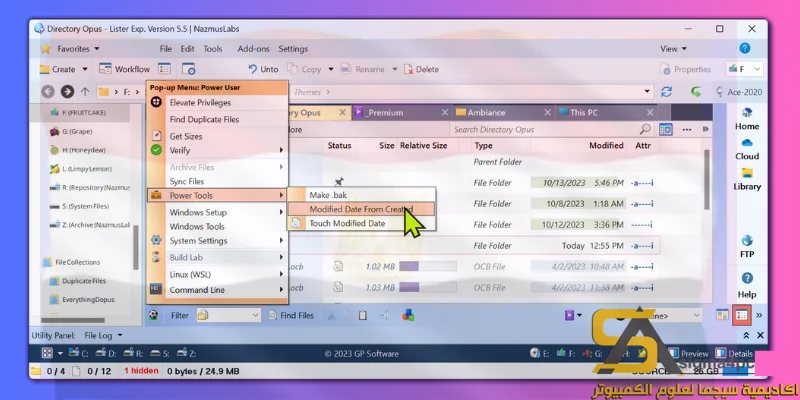Open the View dropdown menu
The width and height of the screenshot is (800, 400).
click(x=673, y=49)
